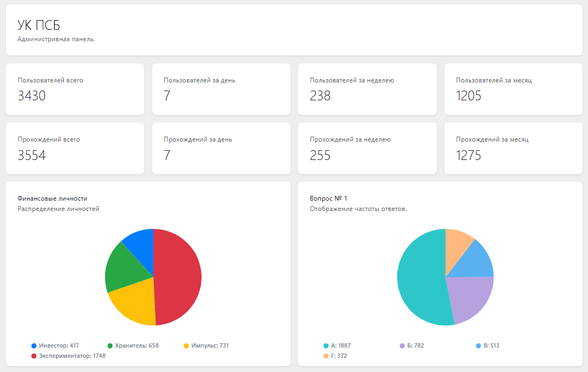
Task: Click the Вопрос № 1 chart title
Action: (327, 198)
